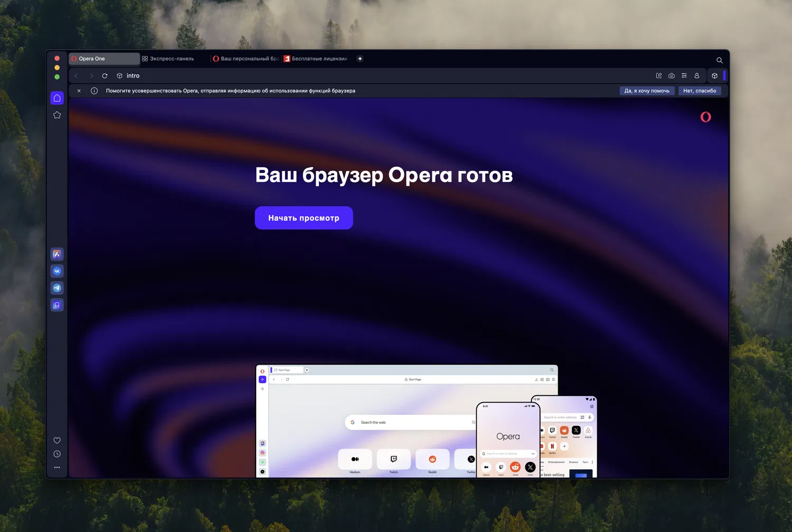
Task: Click the green maximize window dot
Action: pos(57,78)
